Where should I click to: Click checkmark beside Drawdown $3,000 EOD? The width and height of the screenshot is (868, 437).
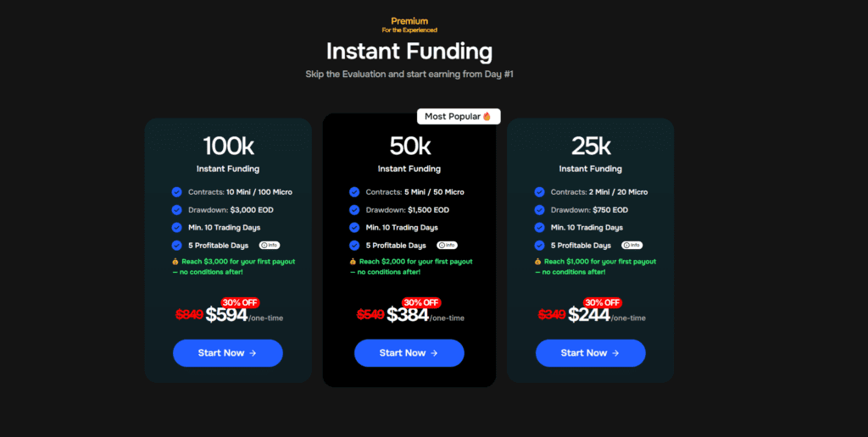tap(176, 210)
